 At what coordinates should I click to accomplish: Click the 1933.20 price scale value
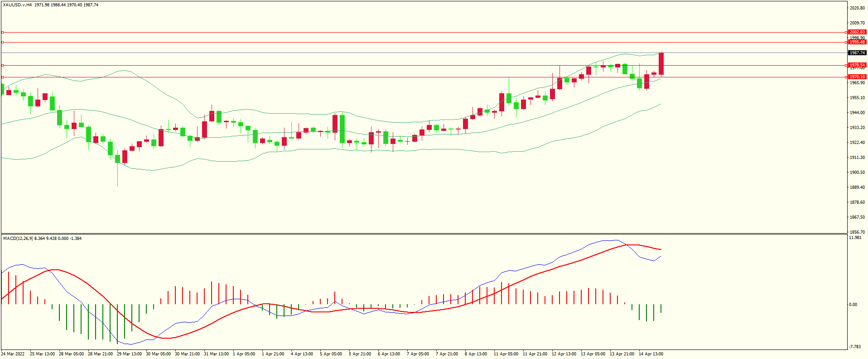[x=857, y=128]
